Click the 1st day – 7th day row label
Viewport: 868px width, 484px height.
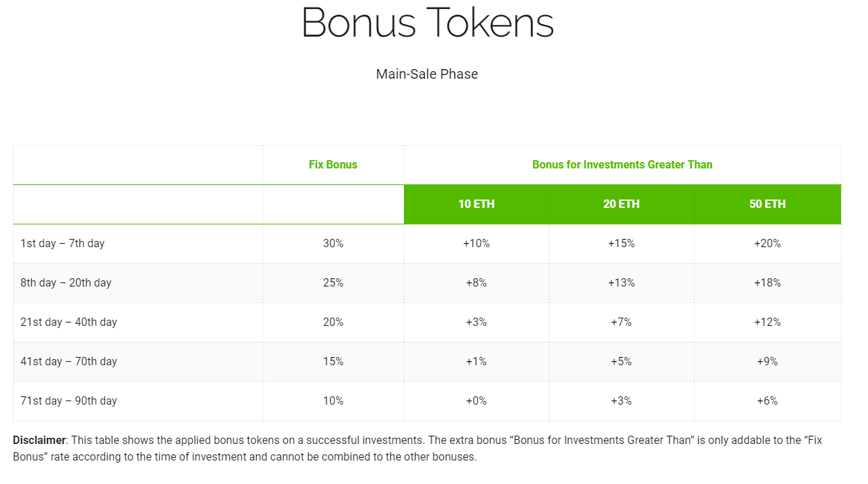(x=63, y=243)
